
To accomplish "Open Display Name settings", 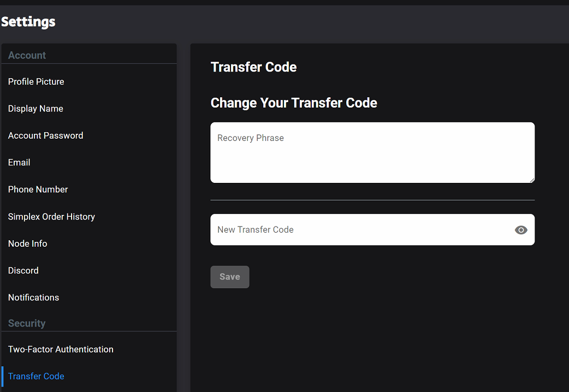I will click(35, 109).
